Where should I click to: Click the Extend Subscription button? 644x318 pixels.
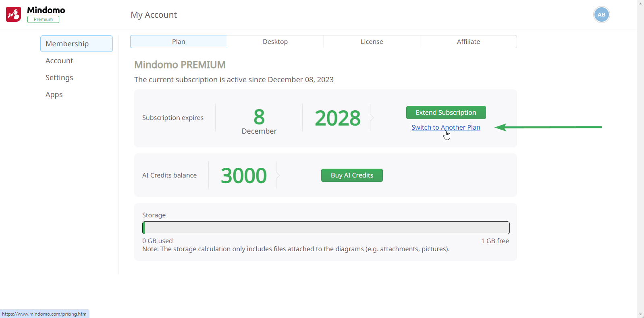coord(446,112)
